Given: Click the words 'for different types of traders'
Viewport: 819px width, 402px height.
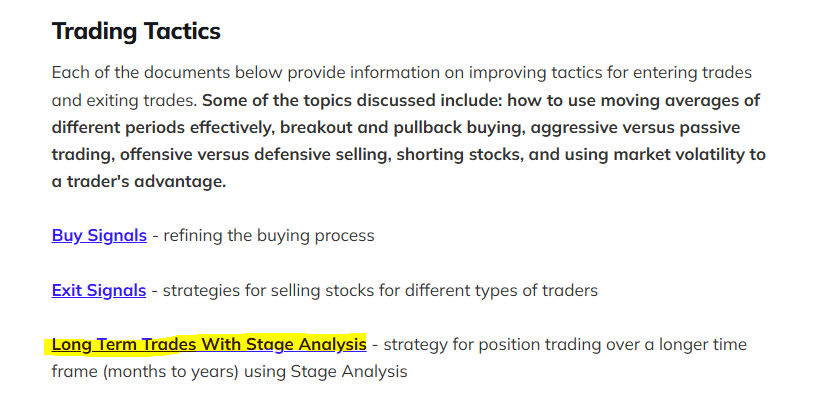Looking at the screenshot, I should point(487,290).
